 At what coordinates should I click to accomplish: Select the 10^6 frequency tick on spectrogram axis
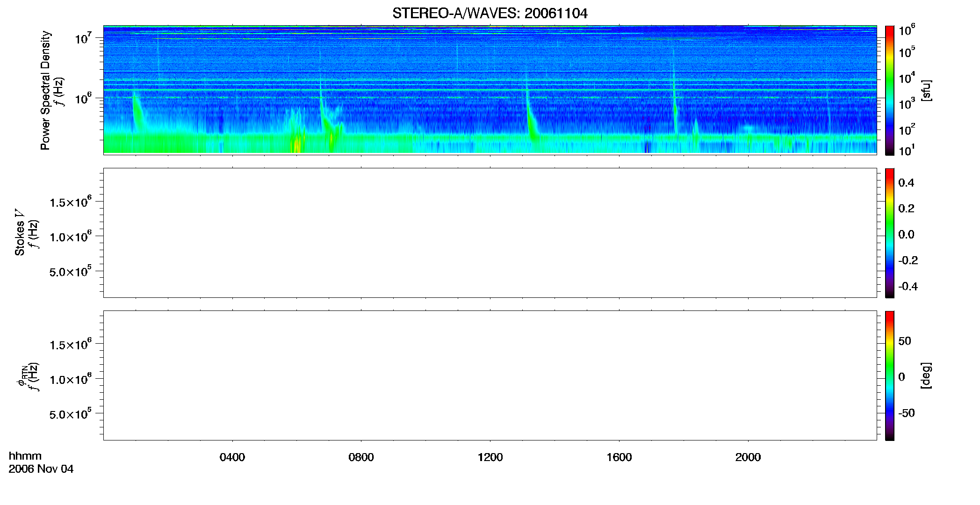pos(83,98)
